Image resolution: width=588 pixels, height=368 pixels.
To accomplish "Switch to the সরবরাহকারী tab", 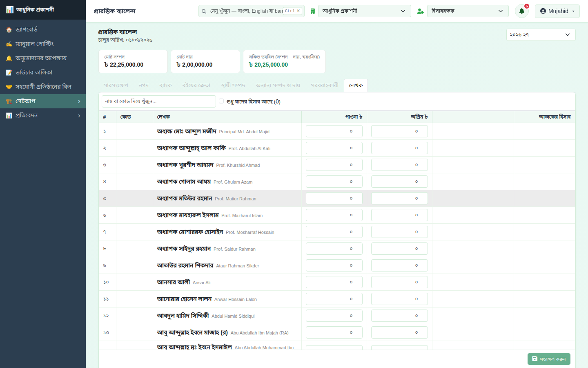I will point(325,85).
